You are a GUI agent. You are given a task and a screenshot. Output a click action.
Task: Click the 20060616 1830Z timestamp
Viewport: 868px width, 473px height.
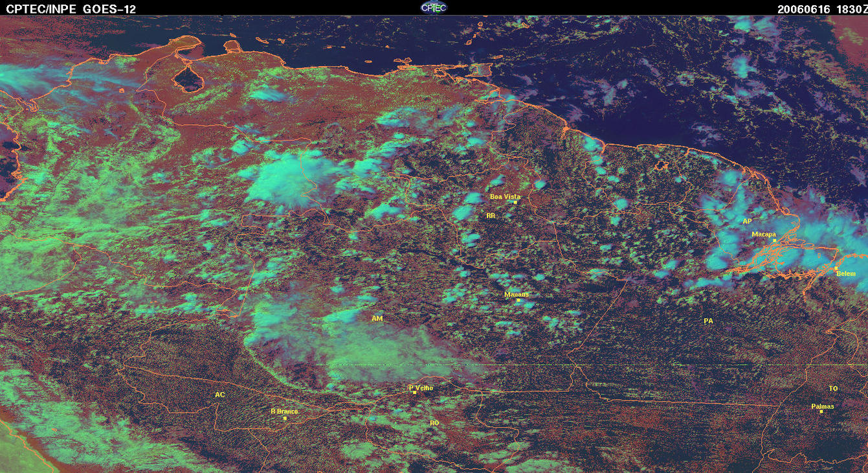[821, 8]
